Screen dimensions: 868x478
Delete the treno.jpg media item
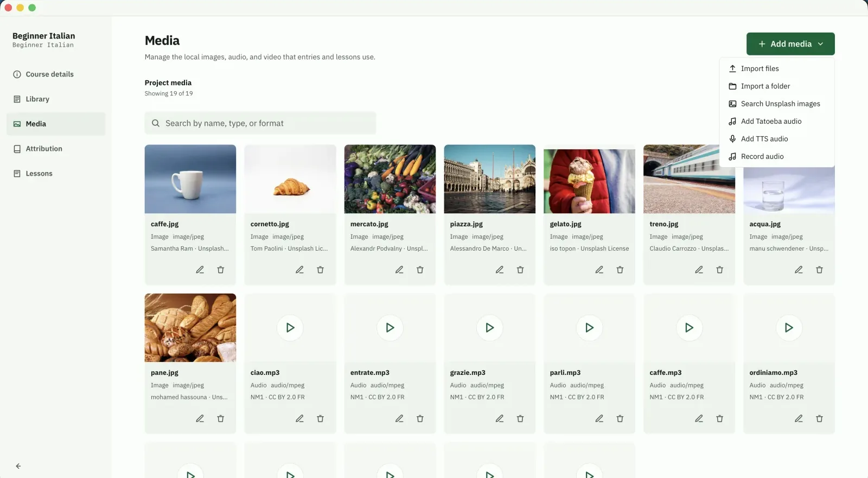pyautogui.click(x=719, y=270)
